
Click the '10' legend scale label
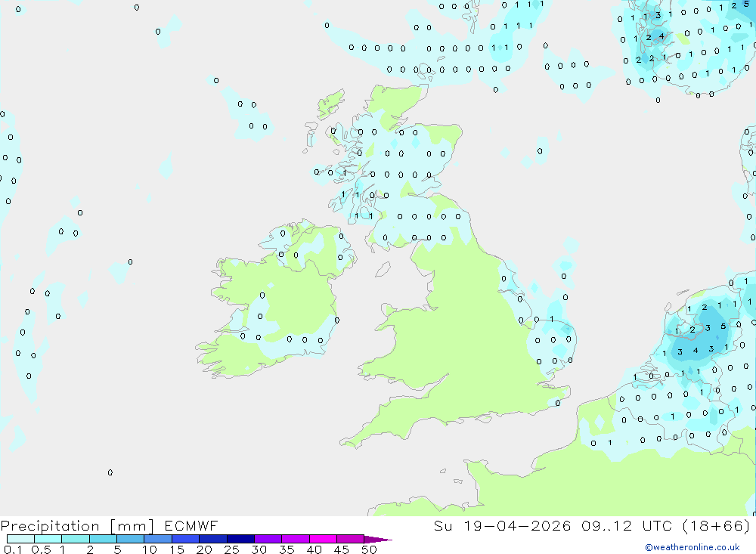(149, 549)
